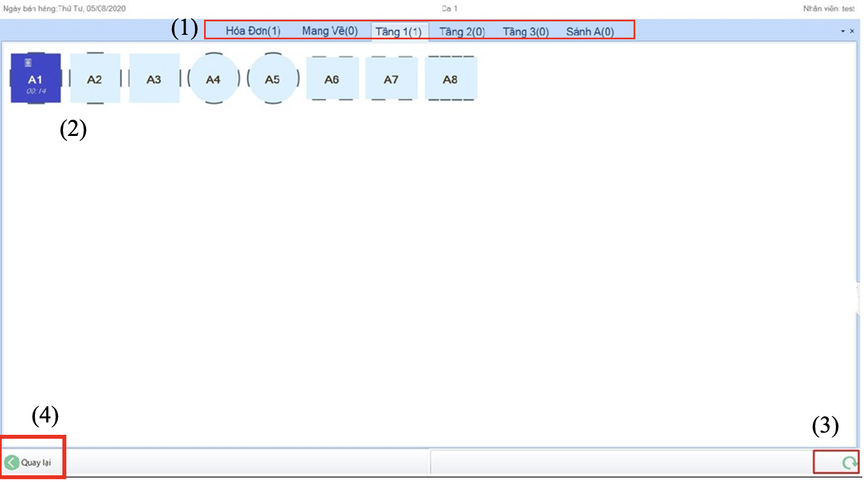Choose table A6
Image resolution: width=868 pixels, height=482 pixels.
pos(332,79)
